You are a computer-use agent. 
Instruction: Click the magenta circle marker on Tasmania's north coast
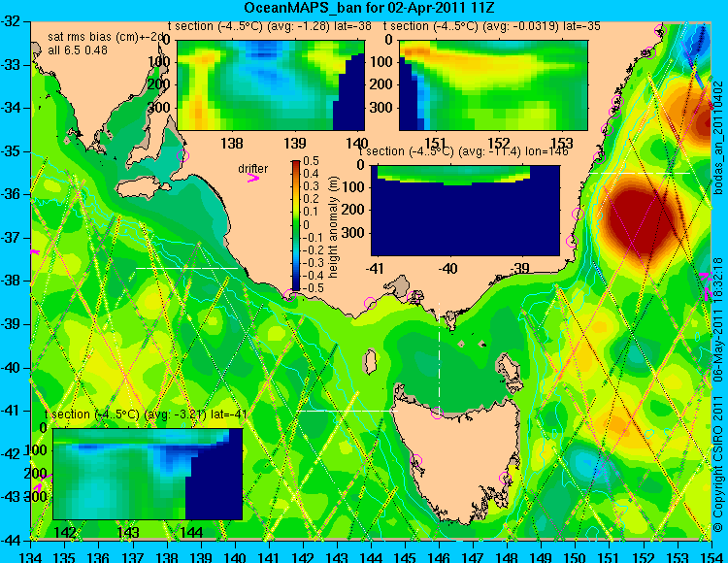point(437,413)
